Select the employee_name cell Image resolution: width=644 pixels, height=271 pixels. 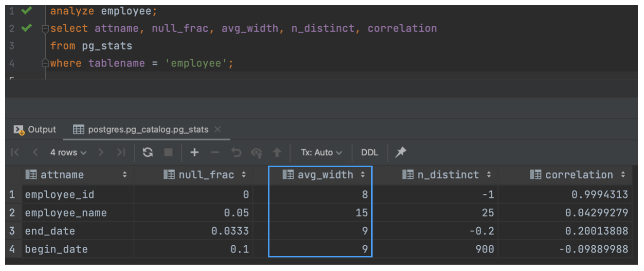[78, 213]
